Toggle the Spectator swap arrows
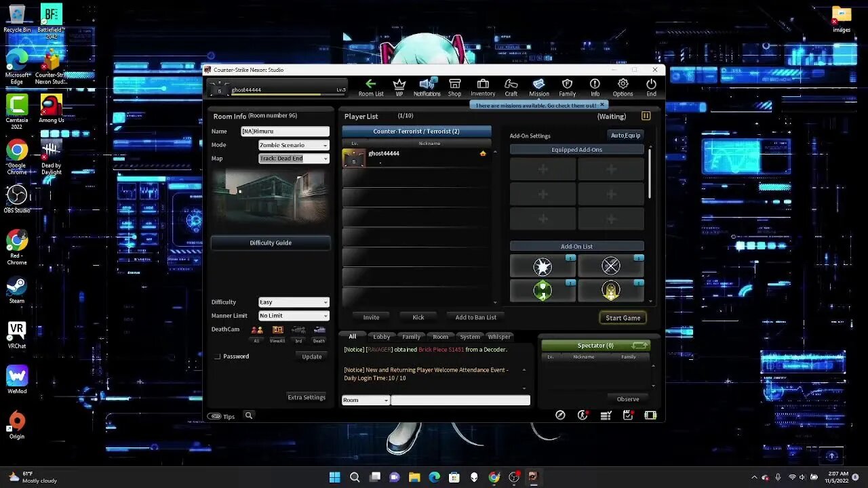The height and width of the screenshot is (488, 868). coord(639,346)
